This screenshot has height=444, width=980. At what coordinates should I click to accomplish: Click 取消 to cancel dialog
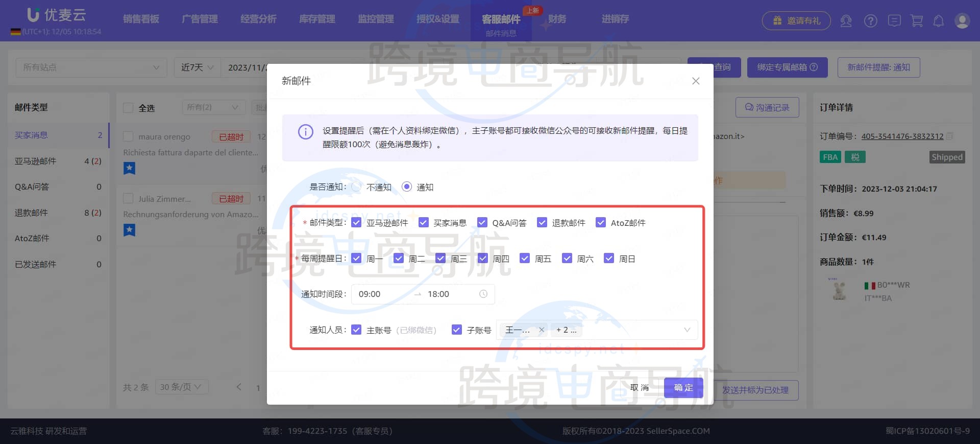click(640, 388)
